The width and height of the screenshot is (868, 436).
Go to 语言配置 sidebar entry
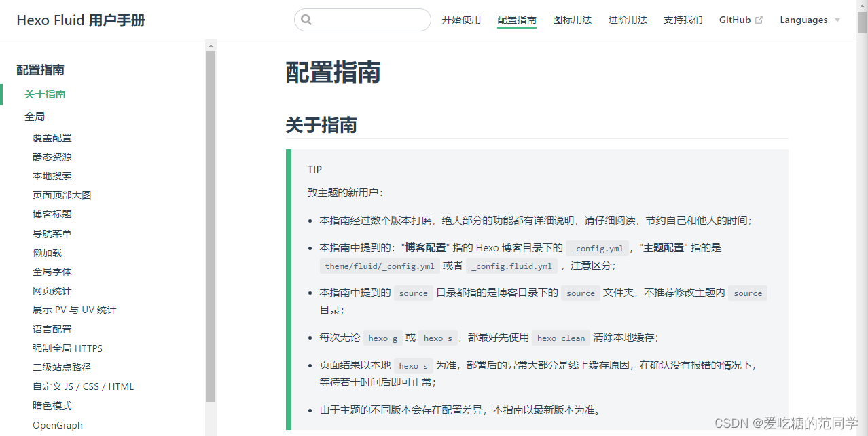[x=52, y=329]
